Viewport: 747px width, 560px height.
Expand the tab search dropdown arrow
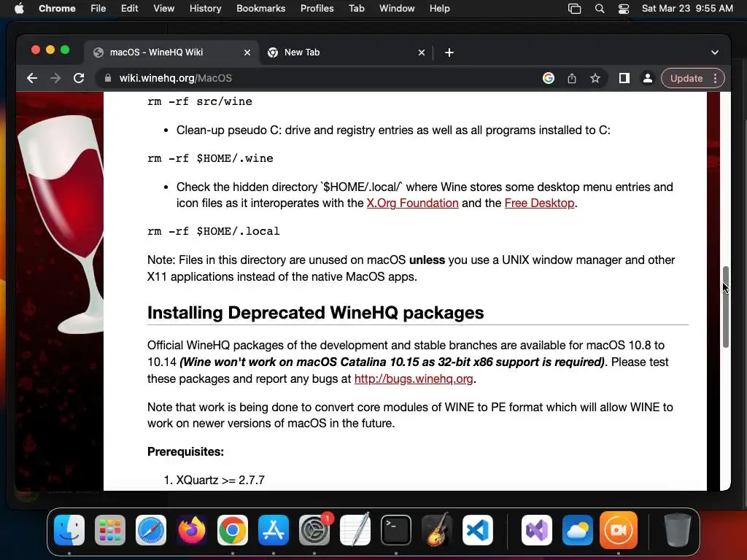coord(715,52)
